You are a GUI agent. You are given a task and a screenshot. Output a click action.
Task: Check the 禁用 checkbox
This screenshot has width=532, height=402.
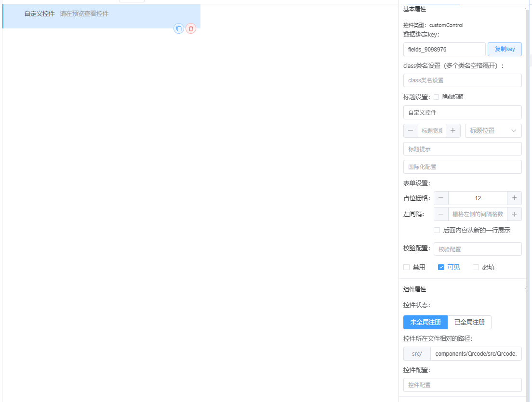click(407, 267)
